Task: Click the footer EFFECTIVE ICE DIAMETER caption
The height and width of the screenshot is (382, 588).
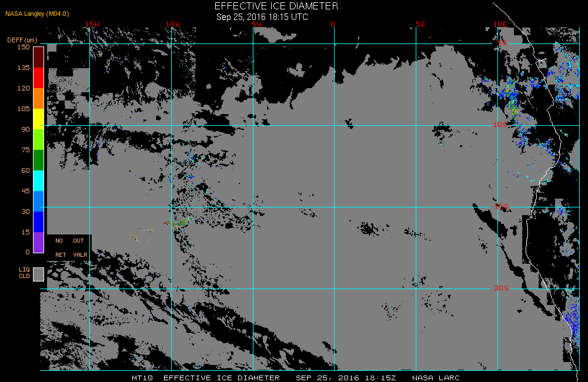Action: (x=222, y=378)
